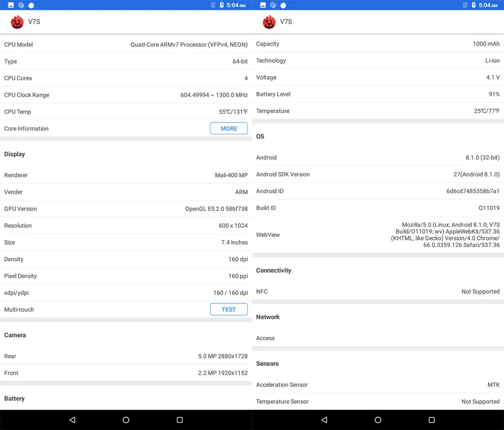The width and height of the screenshot is (504, 430).
Task: Select Resolution value 600 x 1024
Action: 233,226
